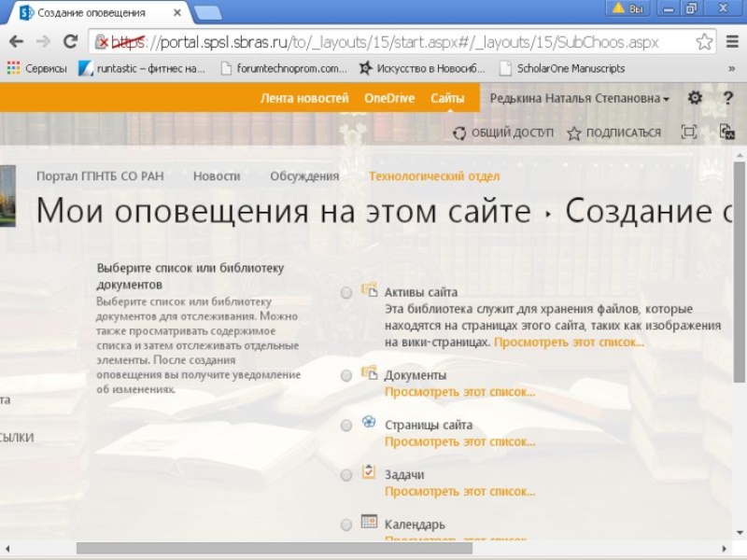Viewport: 747px width, 560px height.
Task: Click the ПОДПИСАТЬСЯ star icon
Action: [574, 133]
